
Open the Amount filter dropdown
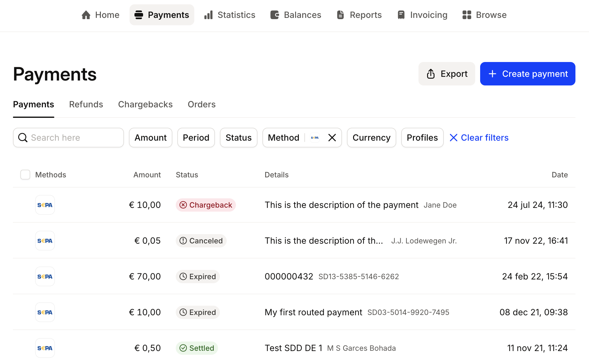[x=150, y=138]
